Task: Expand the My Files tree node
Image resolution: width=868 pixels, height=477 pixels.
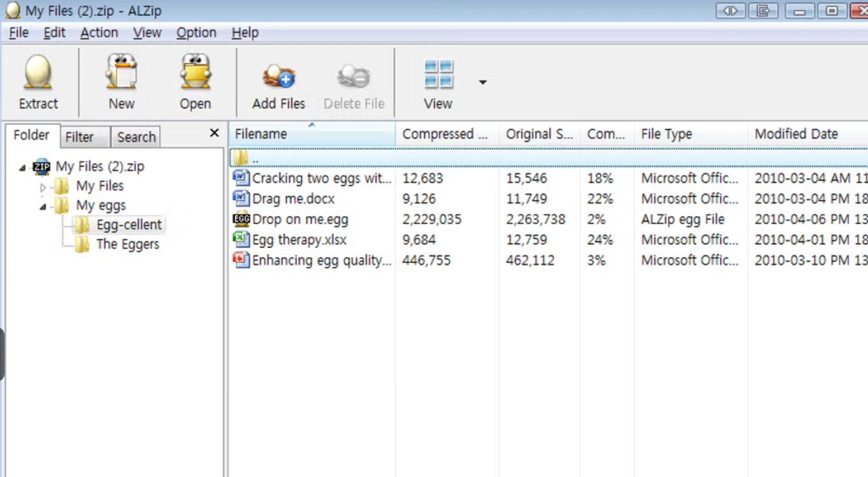Action: [x=43, y=187]
